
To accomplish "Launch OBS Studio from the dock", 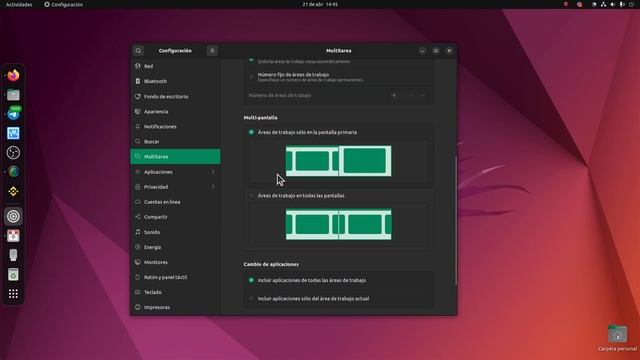I will (13, 153).
